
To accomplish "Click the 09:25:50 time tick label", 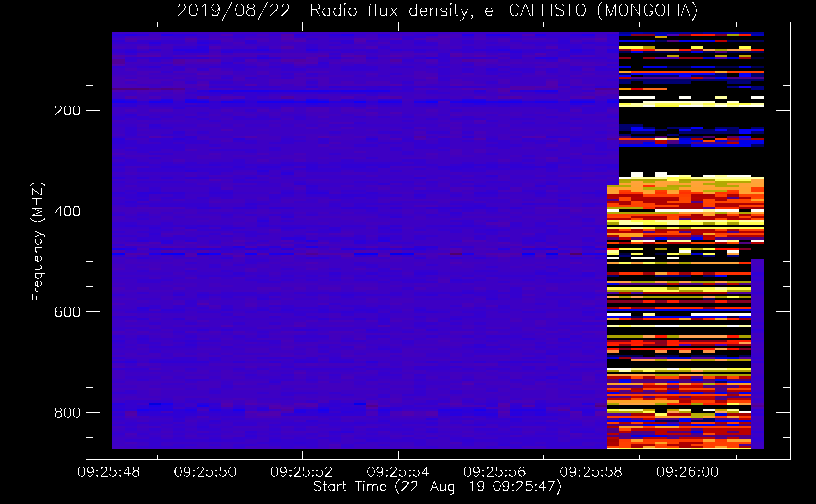I will pos(205,472).
